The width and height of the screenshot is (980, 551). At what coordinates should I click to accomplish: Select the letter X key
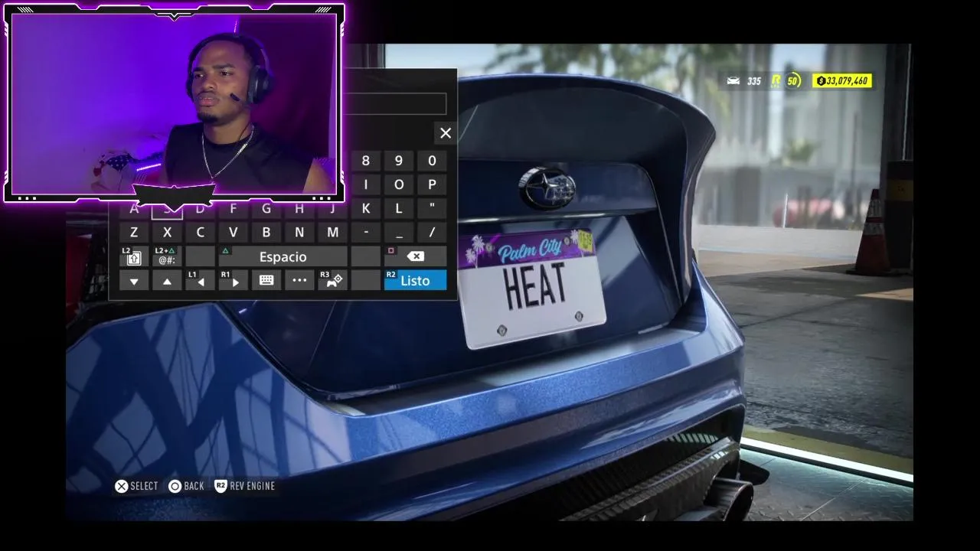[167, 233]
